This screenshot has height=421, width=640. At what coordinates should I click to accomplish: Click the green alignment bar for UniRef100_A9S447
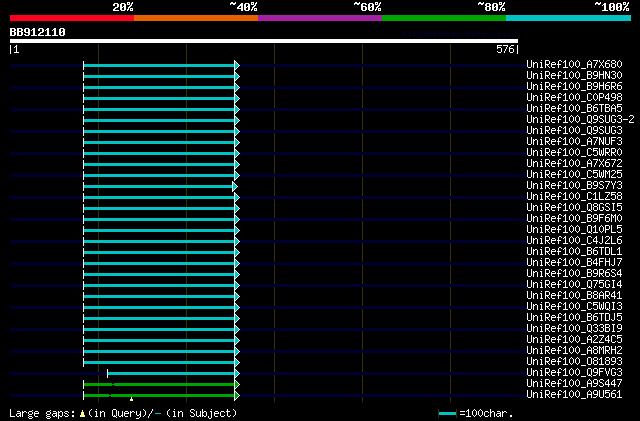pos(159,385)
